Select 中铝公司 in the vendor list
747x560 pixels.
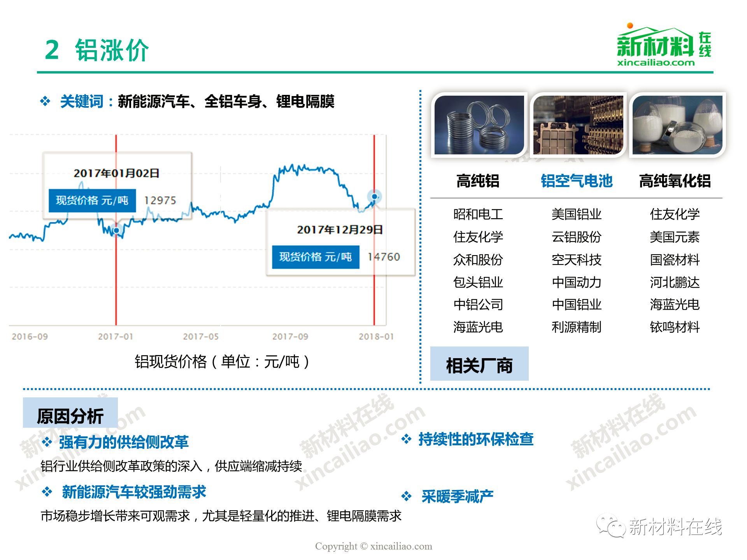[478, 304]
